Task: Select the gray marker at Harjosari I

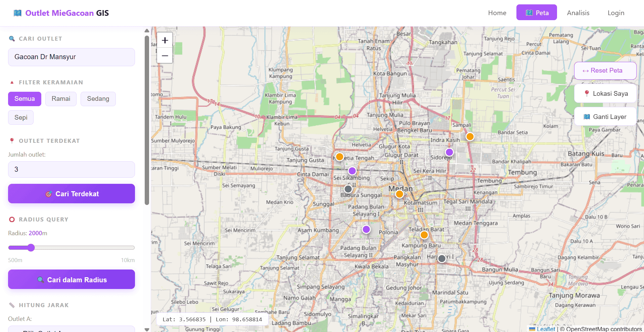Action: click(442, 258)
